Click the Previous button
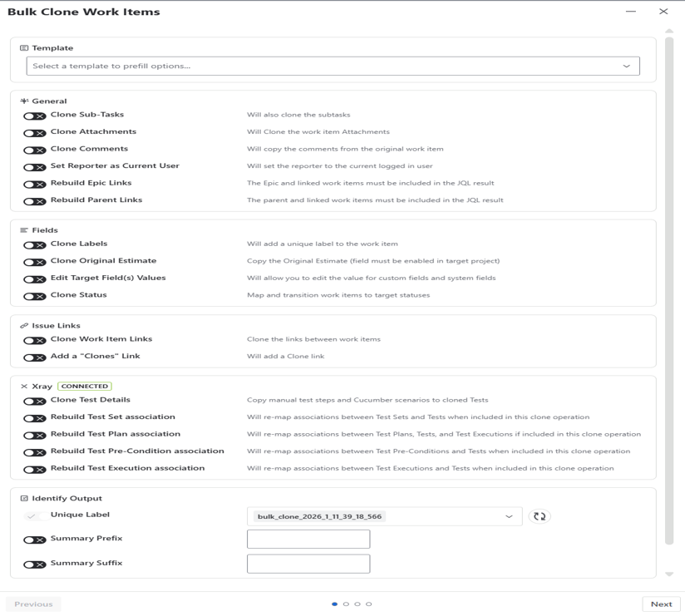Viewport: 685px width, 616px height. click(33, 604)
